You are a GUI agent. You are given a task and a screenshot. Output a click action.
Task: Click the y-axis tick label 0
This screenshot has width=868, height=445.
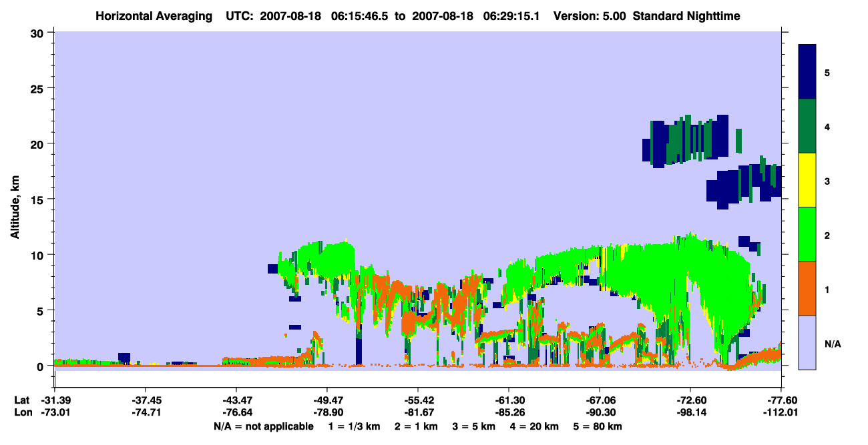(x=41, y=366)
